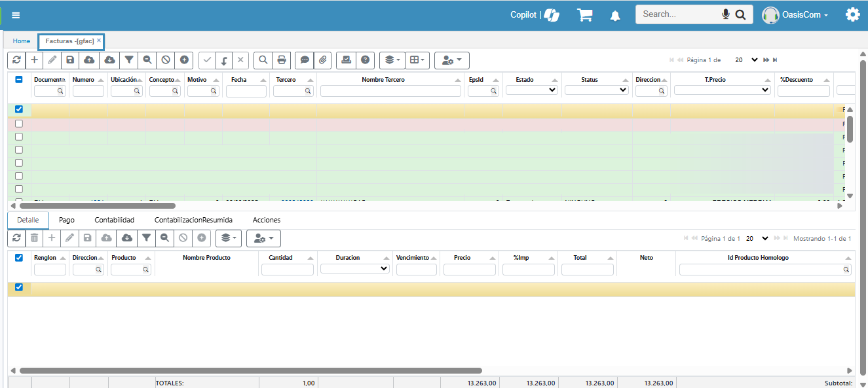
Task: Click the filter funnel icon in the top toolbar
Action: pos(129,60)
